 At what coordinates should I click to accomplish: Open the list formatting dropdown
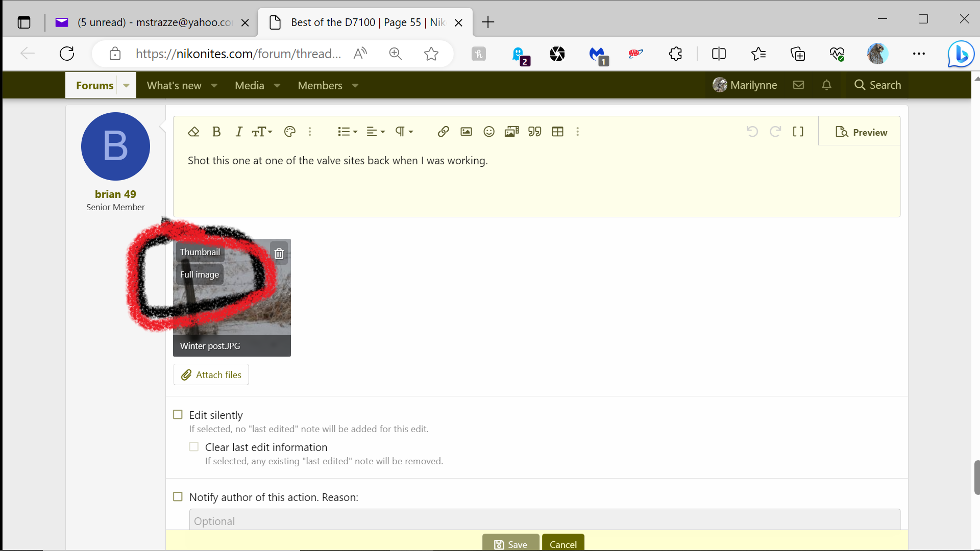348,132
